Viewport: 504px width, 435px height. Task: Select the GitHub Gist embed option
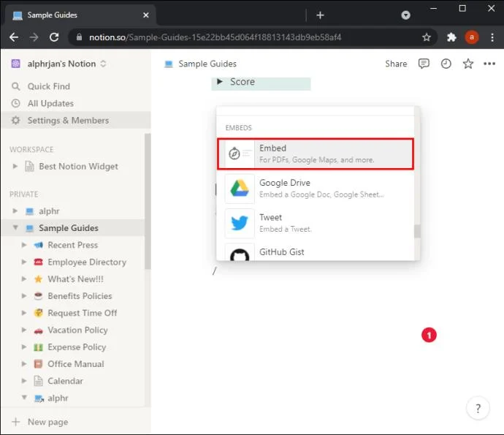click(x=316, y=251)
